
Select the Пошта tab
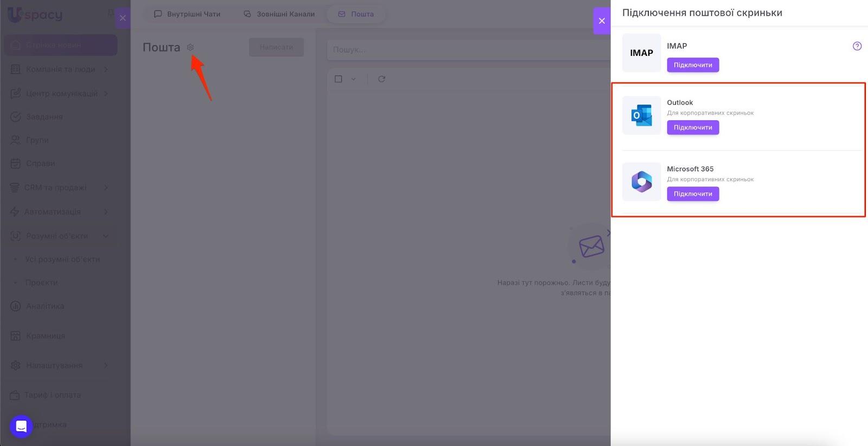pyautogui.click(x=356, y=14)
